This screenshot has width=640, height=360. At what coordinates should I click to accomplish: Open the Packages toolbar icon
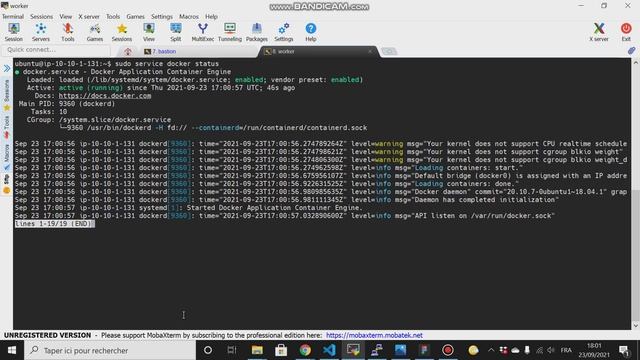click(x=257, y=32)
